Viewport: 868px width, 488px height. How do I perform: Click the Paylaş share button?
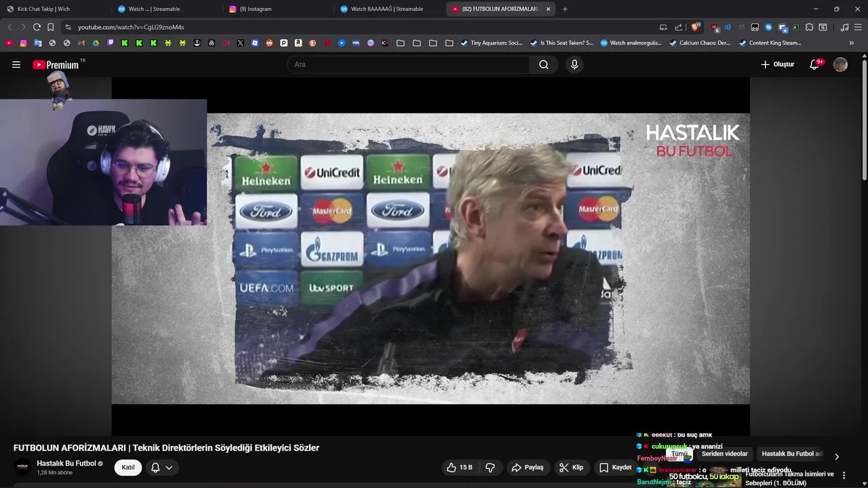(528, 468)
